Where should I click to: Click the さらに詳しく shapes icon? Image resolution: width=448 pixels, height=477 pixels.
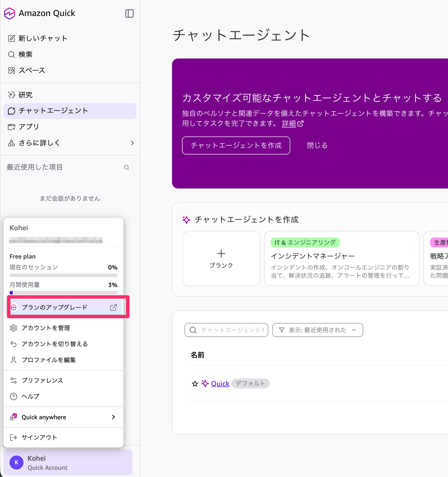[x=11, y=143]
